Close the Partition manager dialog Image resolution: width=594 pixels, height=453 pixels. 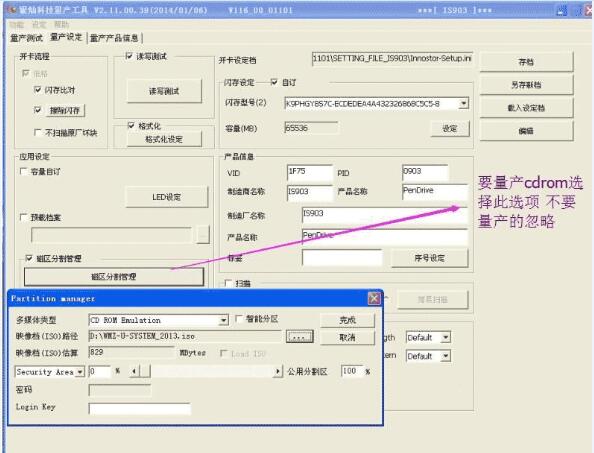[x=374, y=298]
